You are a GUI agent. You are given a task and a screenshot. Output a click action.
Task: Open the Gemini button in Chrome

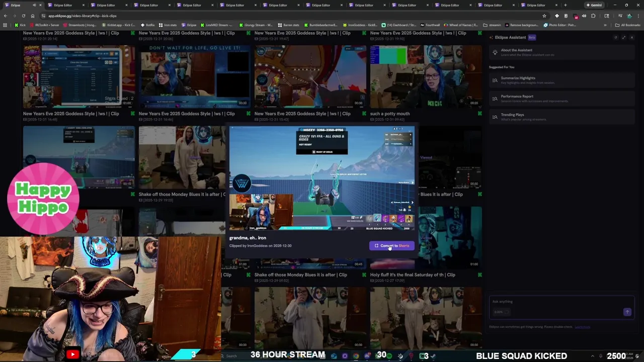pos(594,5)
